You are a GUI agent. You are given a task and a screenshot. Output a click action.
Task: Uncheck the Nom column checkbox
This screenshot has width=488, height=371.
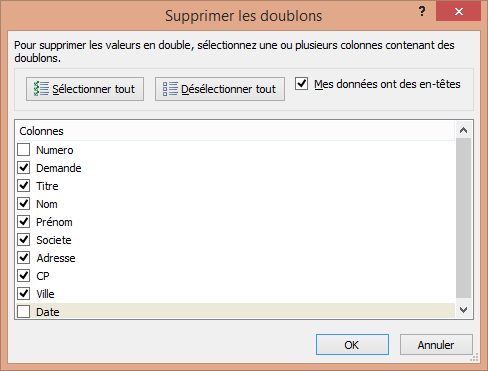[24, 204]
